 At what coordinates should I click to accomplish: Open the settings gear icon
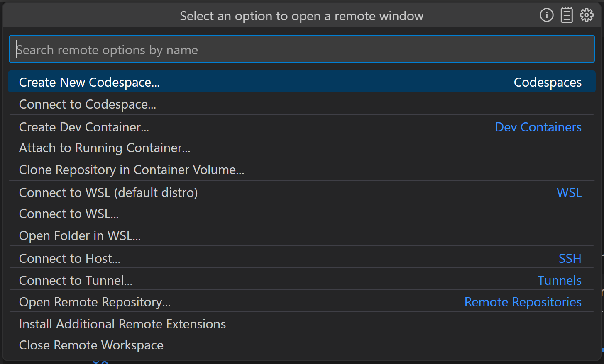[x=587, y=15]
